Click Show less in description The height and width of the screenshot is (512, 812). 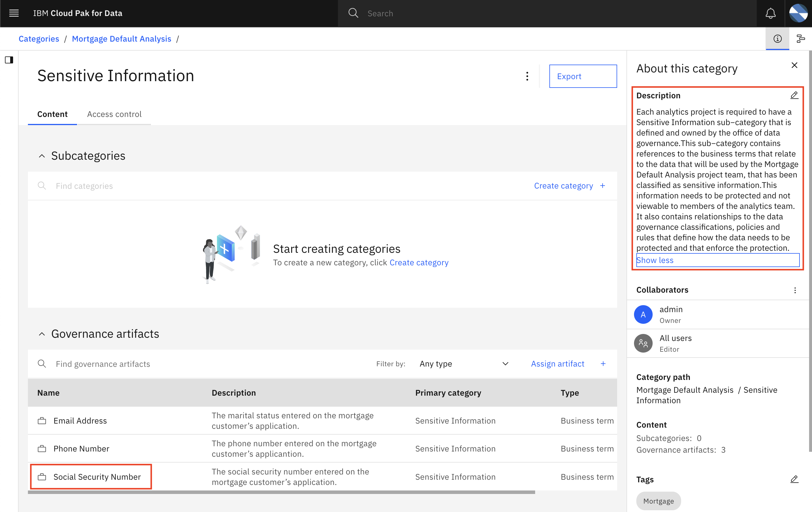click(x=655, y=260)
